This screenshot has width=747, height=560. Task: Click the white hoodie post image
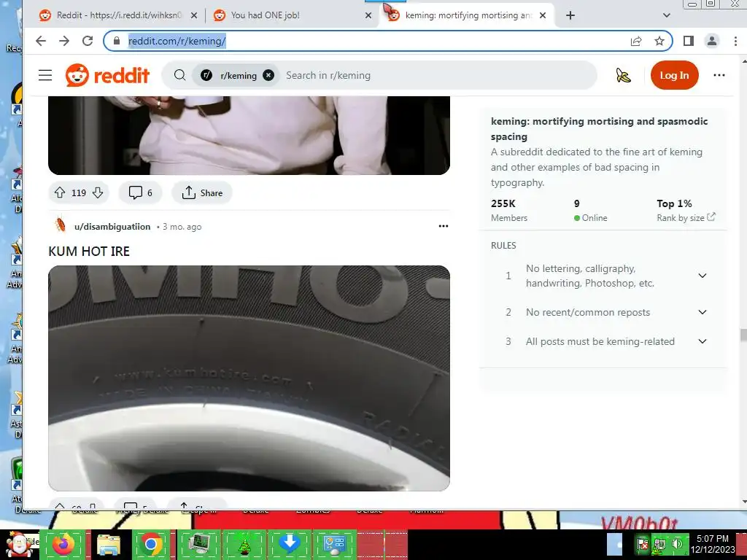[x=249, y=135]
